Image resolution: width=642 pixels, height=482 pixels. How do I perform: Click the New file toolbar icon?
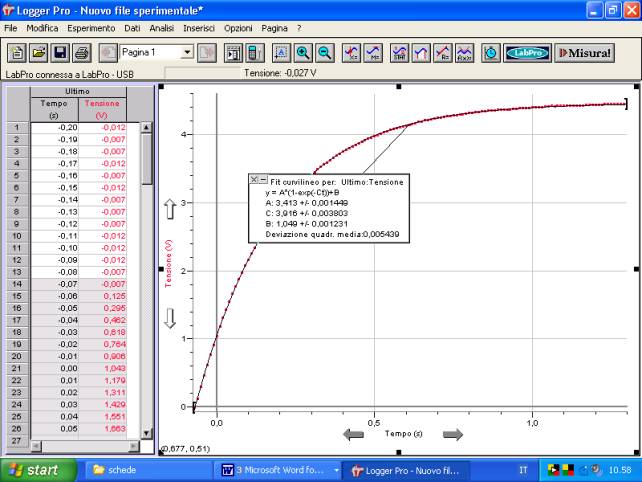pyautogui.click(x=17, y=53)
